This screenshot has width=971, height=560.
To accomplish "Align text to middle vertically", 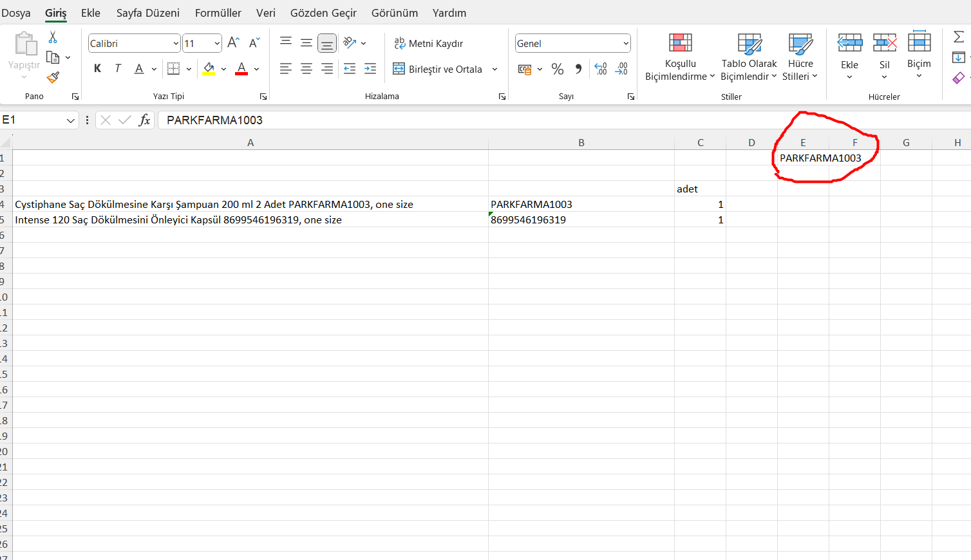I will [x=306, y=42].
